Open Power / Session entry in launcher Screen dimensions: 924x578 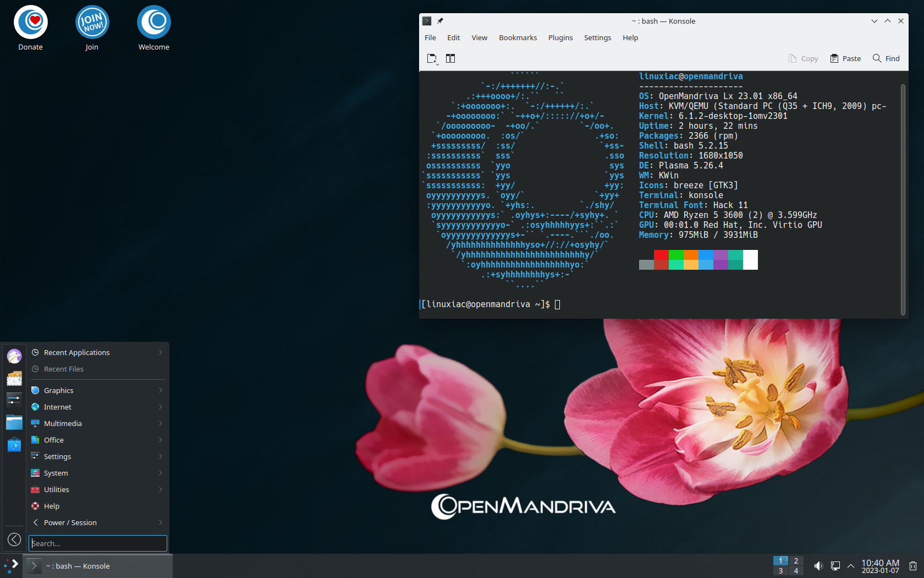98,522
